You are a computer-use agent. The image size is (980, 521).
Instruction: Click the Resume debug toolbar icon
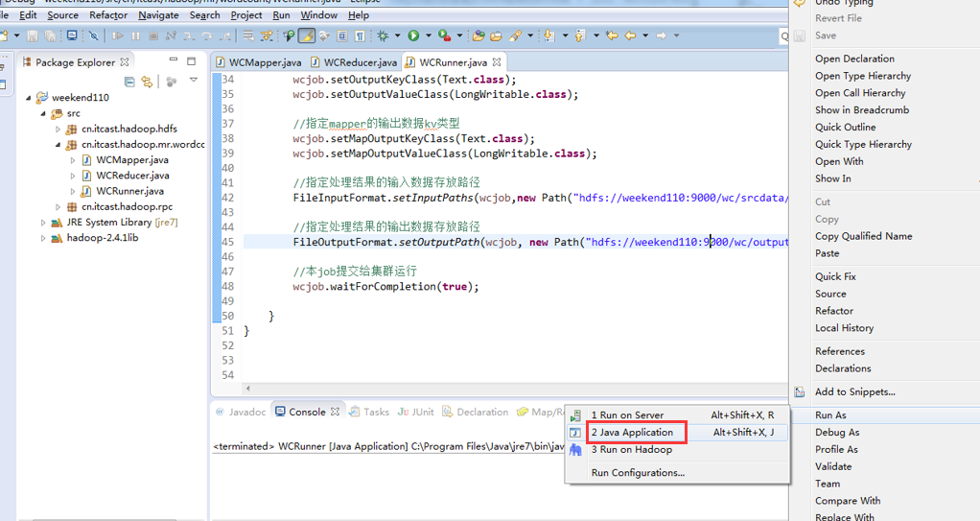[118, 36]
